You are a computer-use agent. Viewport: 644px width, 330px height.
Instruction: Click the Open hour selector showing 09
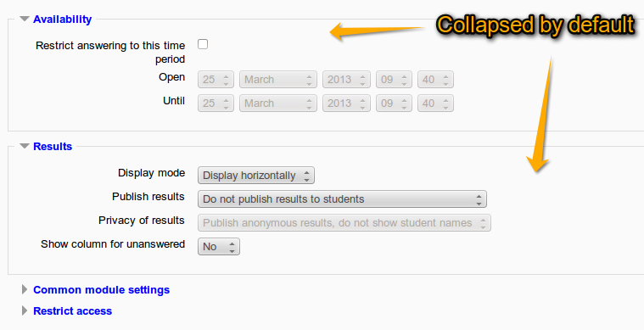394,80
